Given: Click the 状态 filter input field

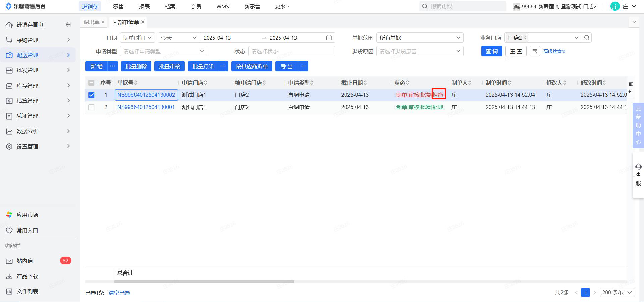Looking at the screenshot, I should click(291, 51).
